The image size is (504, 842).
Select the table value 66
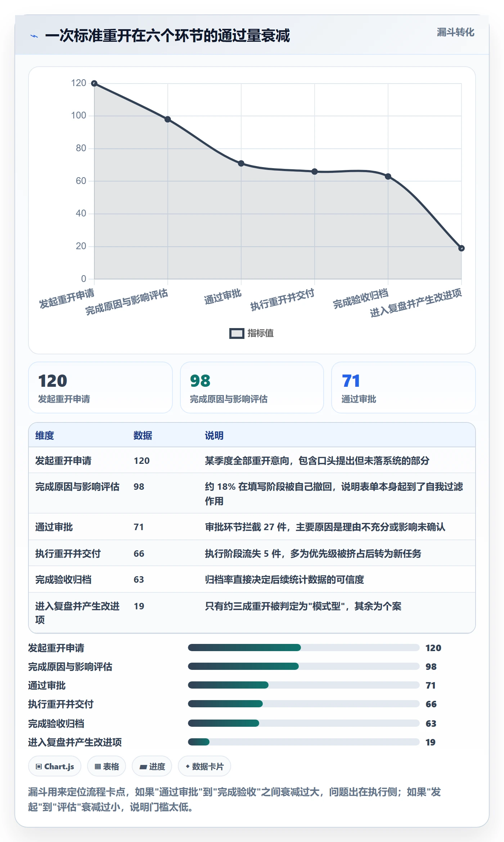pyautogui.click(x=139, y=554)
